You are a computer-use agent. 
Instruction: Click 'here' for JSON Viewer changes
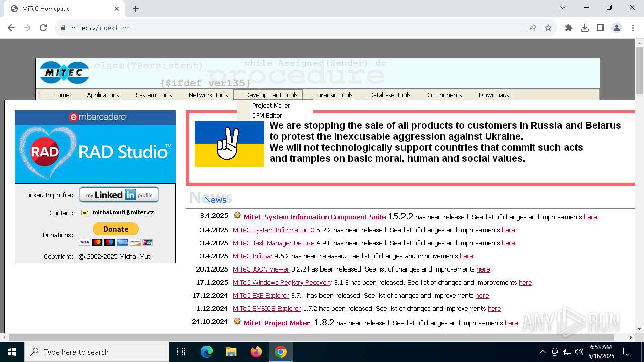point(483,269)
